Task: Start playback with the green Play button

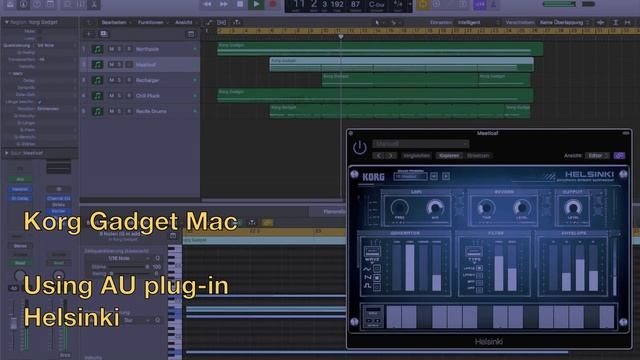Action: click(x=256, y=4)
